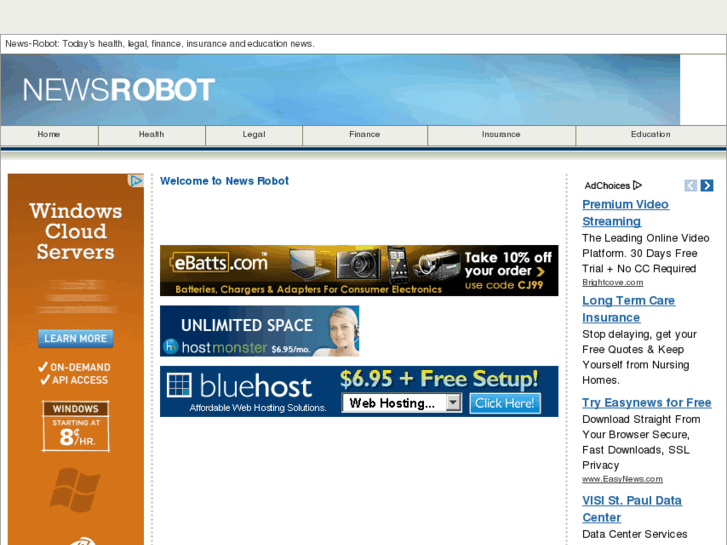Click the AdChoices label text
This screenshot has height=545, width=727.
(x=607, y=186)
